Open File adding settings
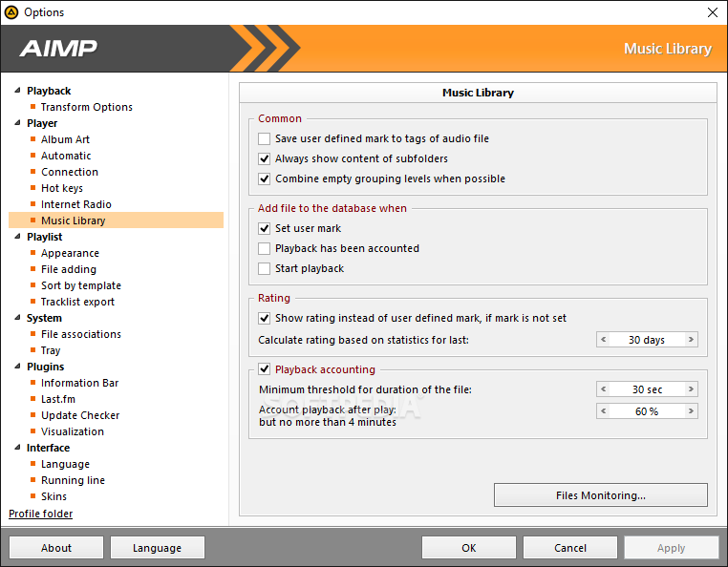This screenshot has height=567, width=728. 69,269
